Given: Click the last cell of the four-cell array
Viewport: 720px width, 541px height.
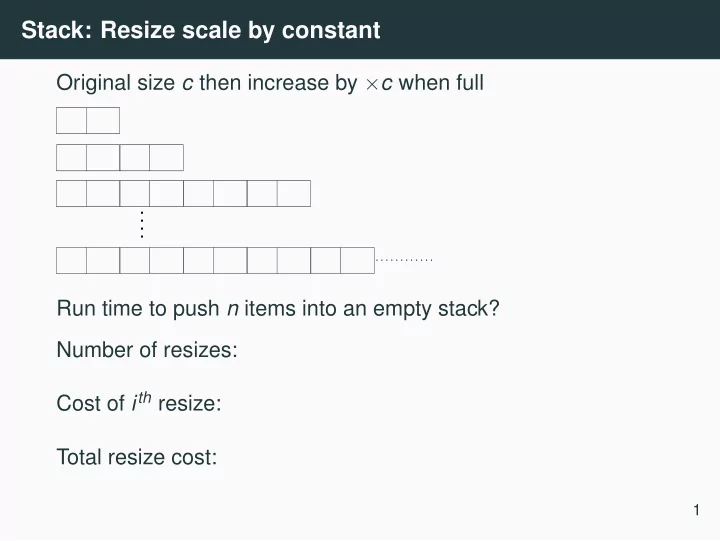Looking at the screenshot, I should (167, 158).
